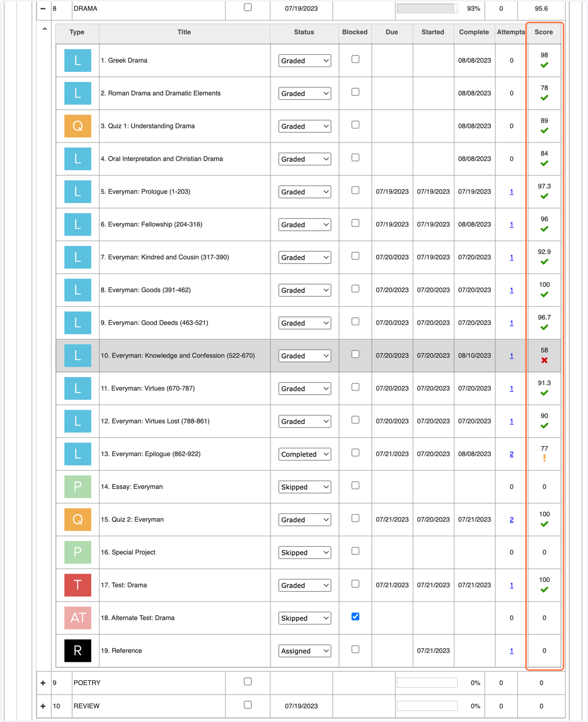Click the POETRY unit 0% progress bar

click(x=427, y=683)
